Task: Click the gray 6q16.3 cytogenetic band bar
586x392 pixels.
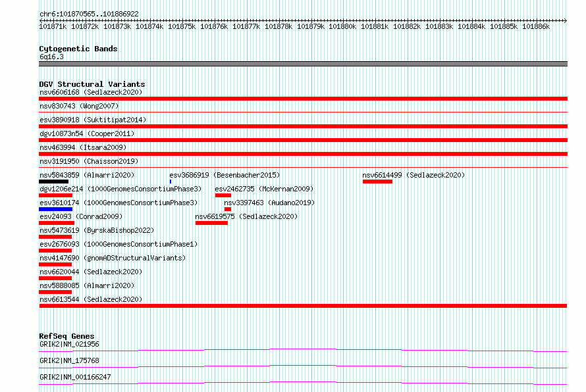Action: (303, 64)
